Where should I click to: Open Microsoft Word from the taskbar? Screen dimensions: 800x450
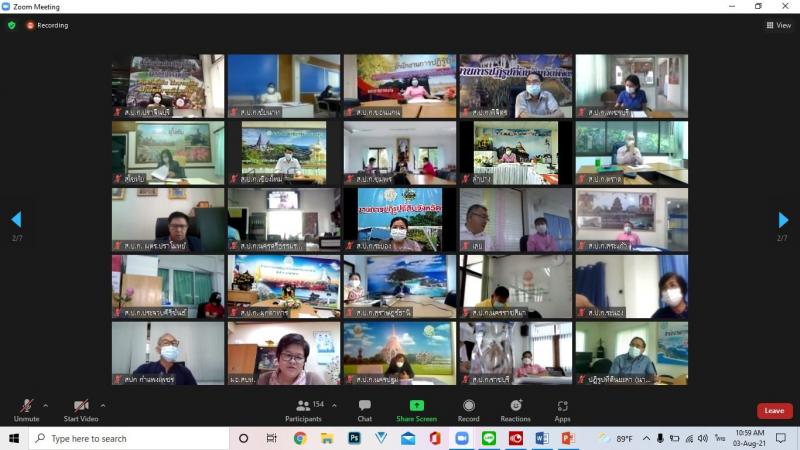(542, 438)
